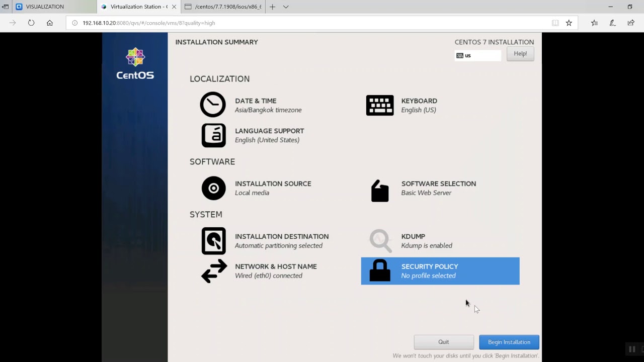Click the INSTALLATION SOURCE label
This screenshot has width=644, height=362.
click(x=273, y=184)
